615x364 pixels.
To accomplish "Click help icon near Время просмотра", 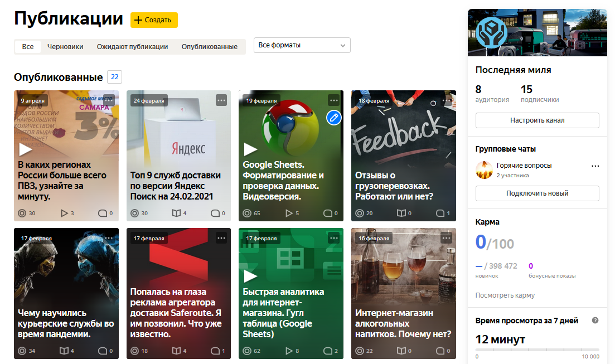I will click(595, 321).
